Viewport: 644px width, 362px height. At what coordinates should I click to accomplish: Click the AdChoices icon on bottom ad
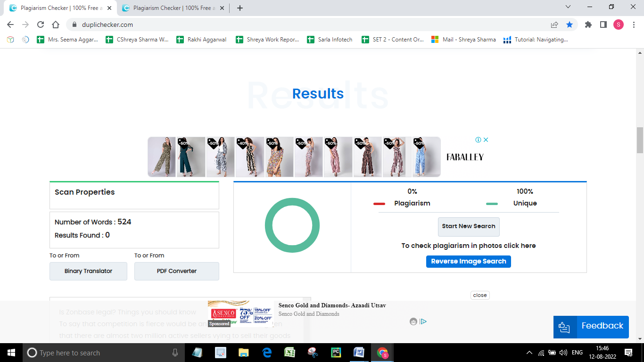pos(423,321)
